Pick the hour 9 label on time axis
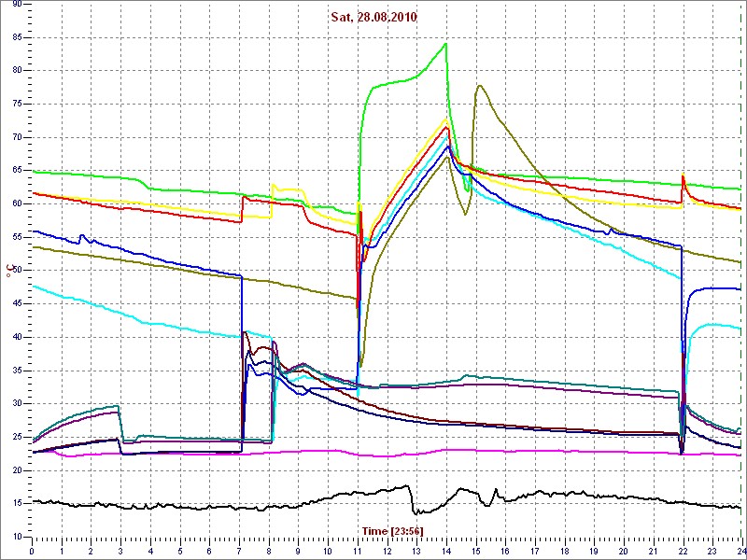The height and width of the screenshot is (560, 747). 298,550
